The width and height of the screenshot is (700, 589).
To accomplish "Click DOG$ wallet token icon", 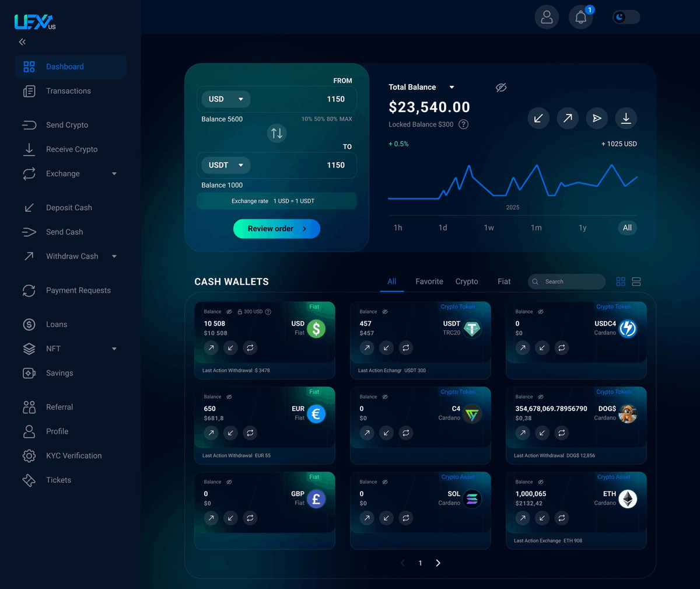I will coord(628,414).
